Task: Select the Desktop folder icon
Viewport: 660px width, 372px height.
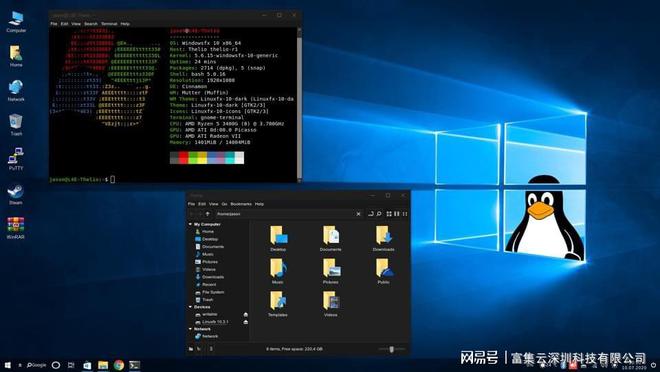Action: coord(278,239)
